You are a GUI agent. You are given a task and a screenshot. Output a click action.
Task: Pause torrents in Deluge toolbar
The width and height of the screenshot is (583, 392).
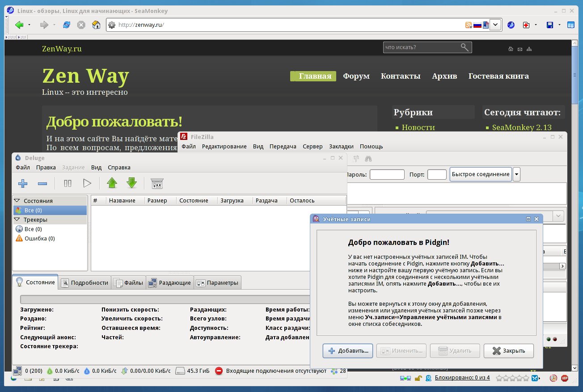[x=68, y=183]
